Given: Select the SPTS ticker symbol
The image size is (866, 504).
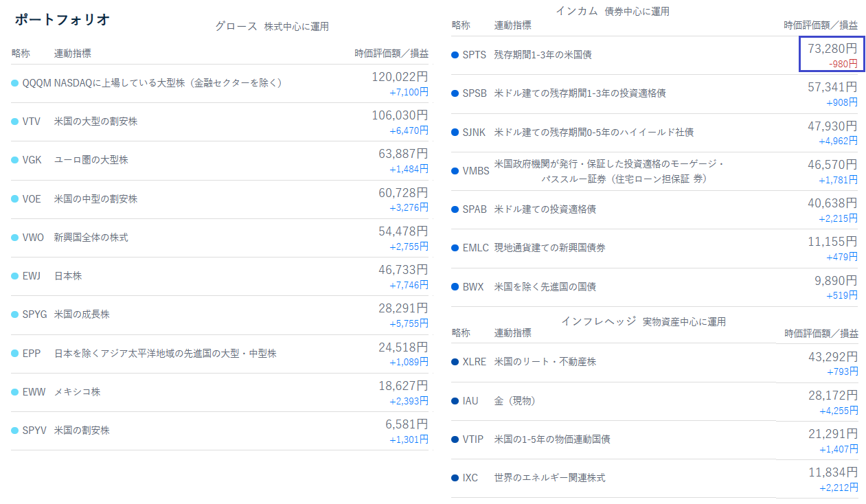Looking at the screenshot, I should (474, 54).
